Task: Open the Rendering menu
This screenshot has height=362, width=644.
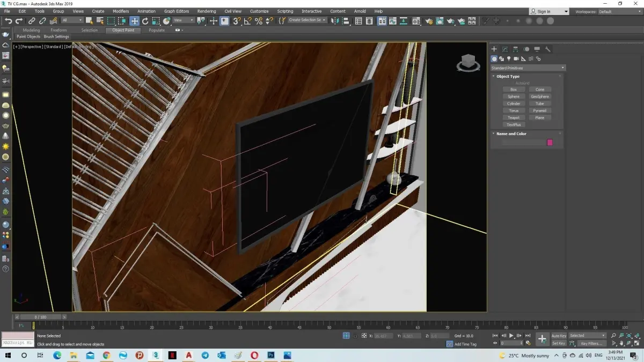Action: tap(207, 11)
